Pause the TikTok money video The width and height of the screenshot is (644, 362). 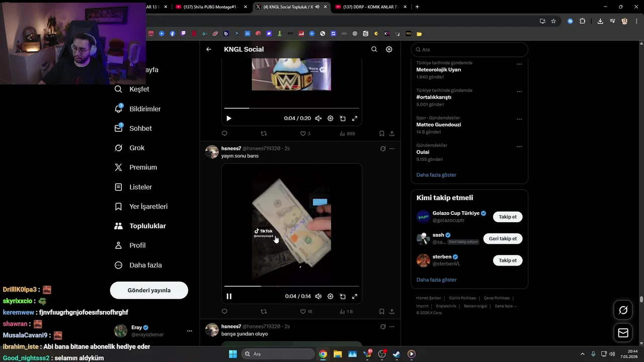(229, 296)
